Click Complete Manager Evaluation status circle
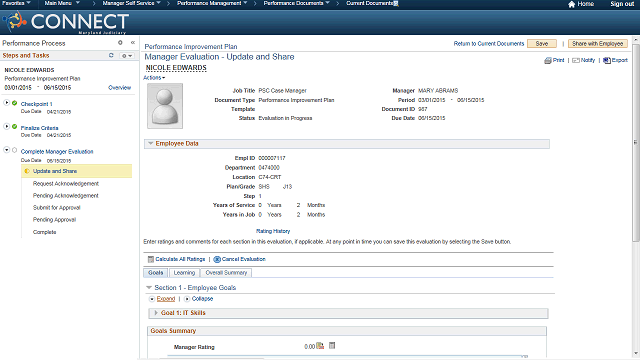Viewport: 640px width, 360px height. pos(15,150)
